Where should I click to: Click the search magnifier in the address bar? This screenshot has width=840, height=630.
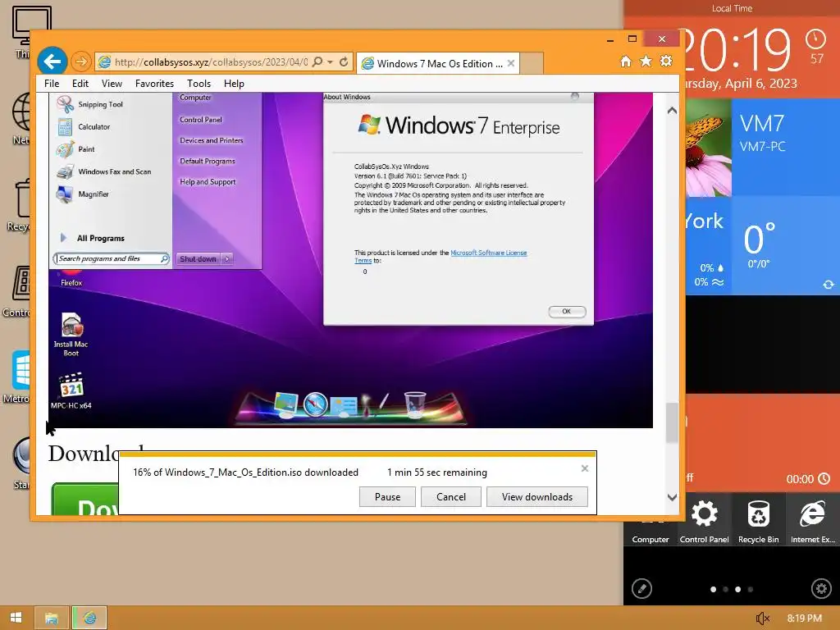pos(317,62)
